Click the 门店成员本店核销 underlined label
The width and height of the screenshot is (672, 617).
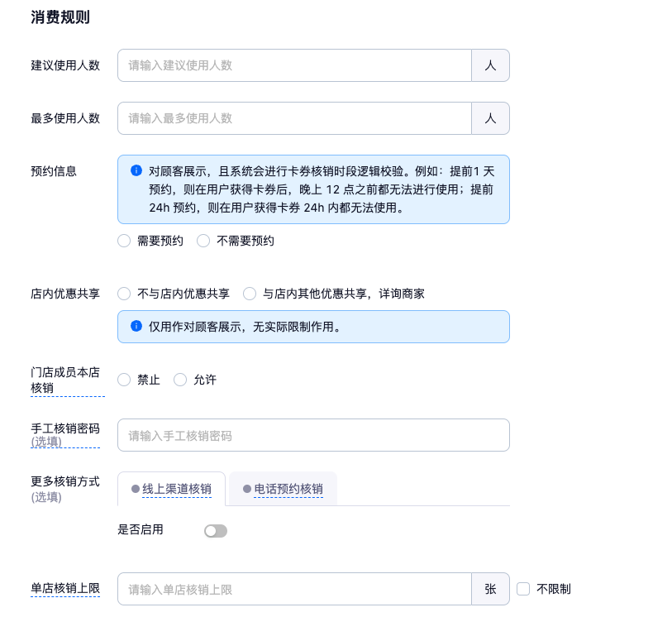coord(65,380)
